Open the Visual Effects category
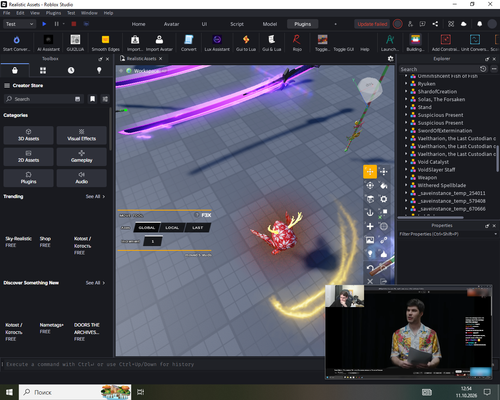Viewport: 500px width, 400px height. (x=82, y=135)
